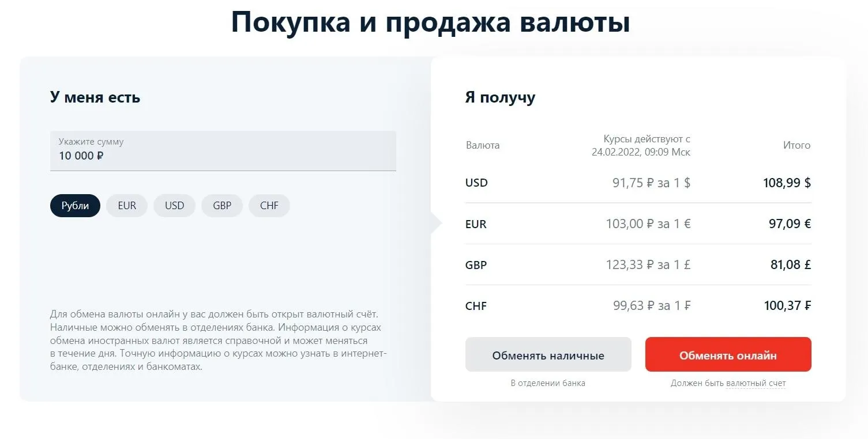Choose the EUR currency chip

127,206
